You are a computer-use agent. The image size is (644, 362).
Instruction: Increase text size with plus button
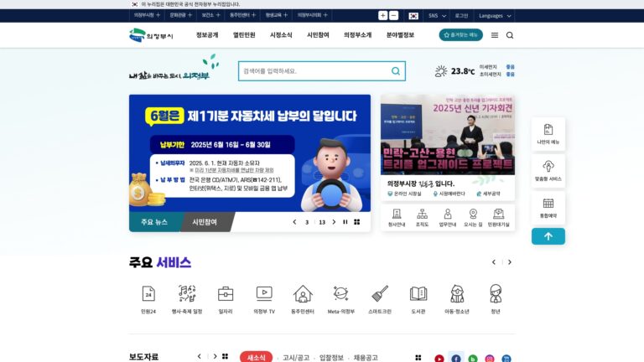(382, 16)
